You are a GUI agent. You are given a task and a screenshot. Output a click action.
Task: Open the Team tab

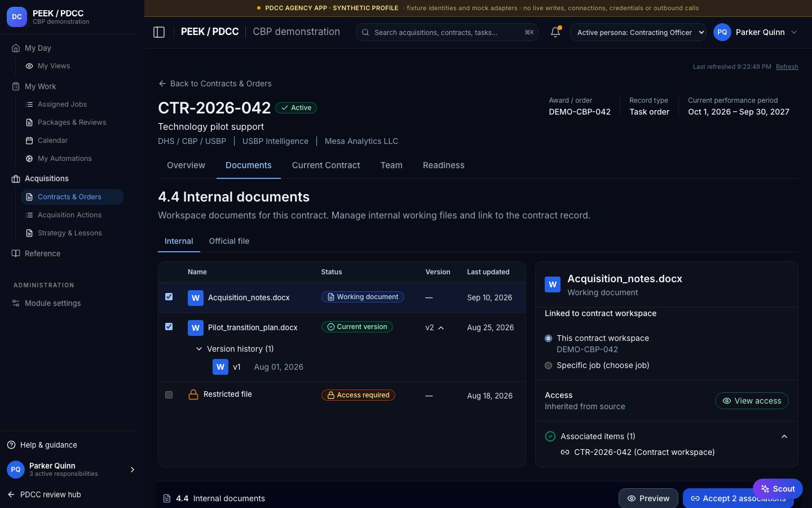pyautogui.click(x=391, y=165)
